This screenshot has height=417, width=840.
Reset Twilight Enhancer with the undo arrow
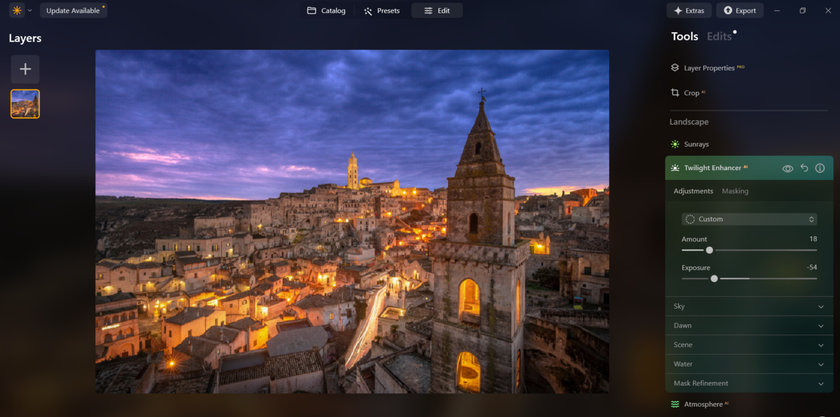tap(804, 168)
